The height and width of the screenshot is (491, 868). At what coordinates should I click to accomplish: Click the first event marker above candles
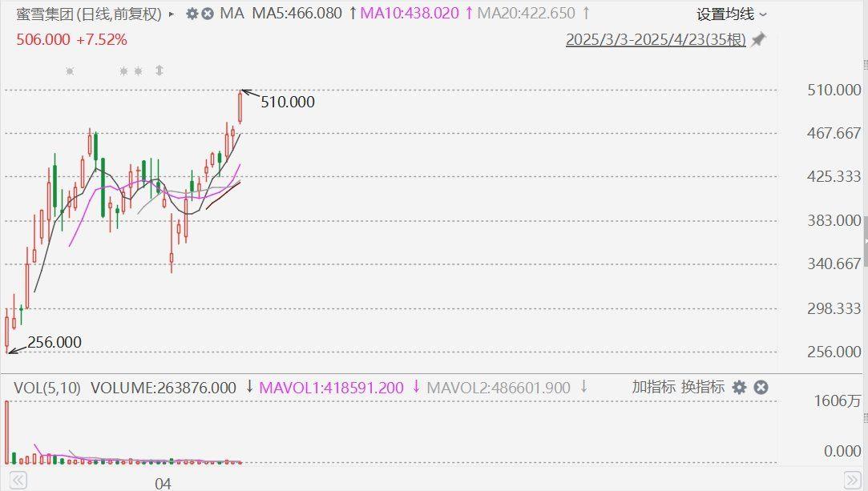pyautogui.click(x=70, y=71)
